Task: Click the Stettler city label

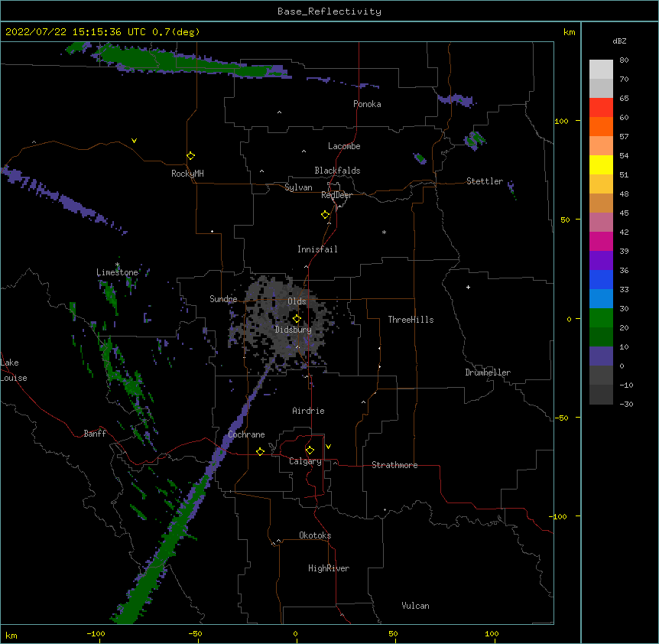Action: [485, 181]
